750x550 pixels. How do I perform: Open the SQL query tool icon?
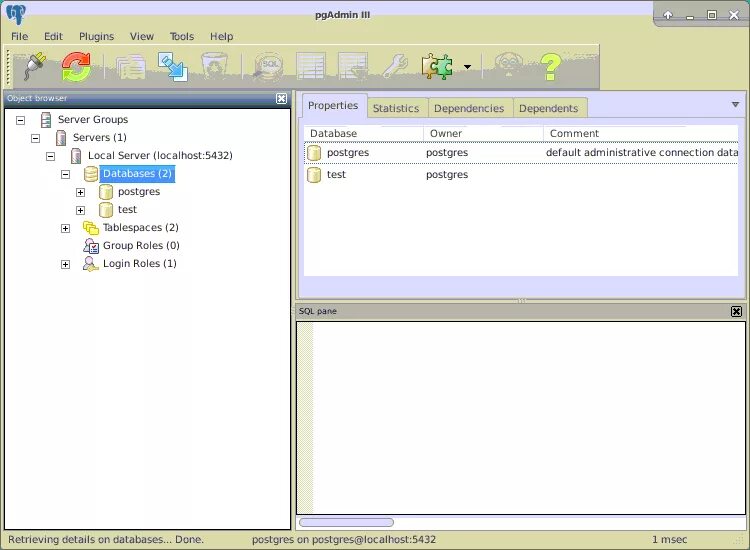[269, 66]
